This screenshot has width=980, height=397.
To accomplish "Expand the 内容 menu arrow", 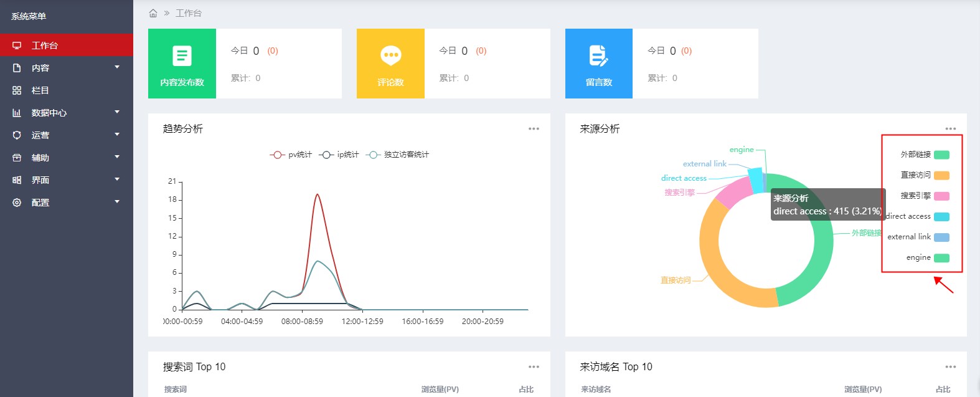I will 117,67.
